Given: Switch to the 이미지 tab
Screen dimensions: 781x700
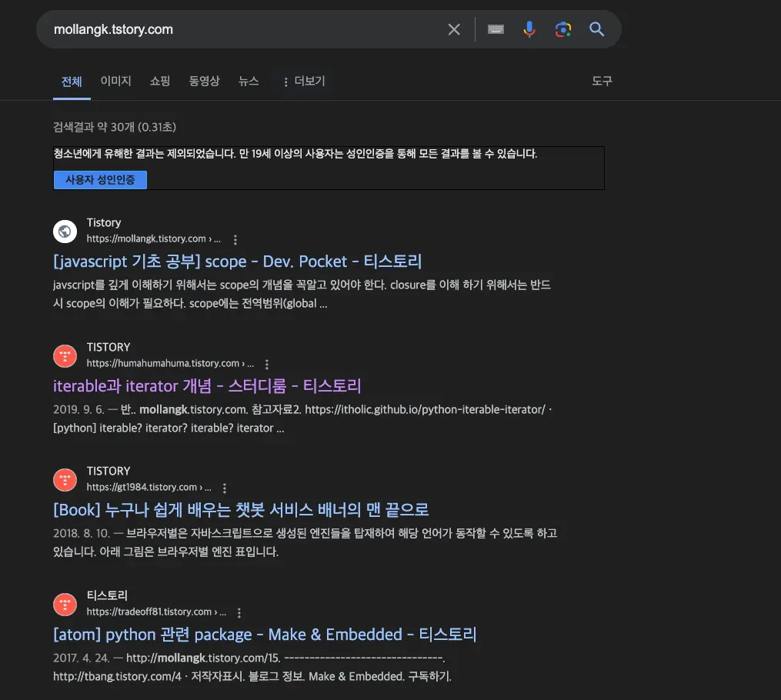Looking at the screenshot, I should [x=115, y=81].
